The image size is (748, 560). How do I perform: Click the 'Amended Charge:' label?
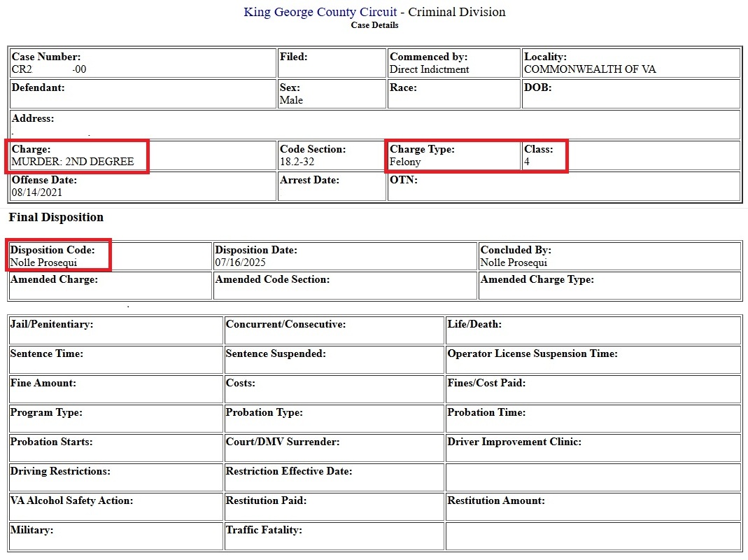click(54, 280)
